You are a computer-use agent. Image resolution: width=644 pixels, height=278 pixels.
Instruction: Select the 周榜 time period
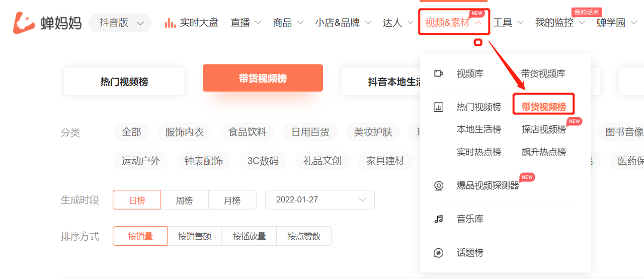184,199
